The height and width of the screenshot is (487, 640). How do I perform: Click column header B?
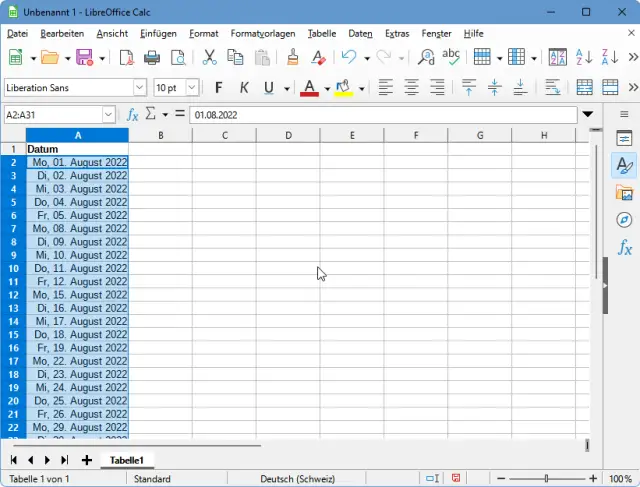pos(160,135)
